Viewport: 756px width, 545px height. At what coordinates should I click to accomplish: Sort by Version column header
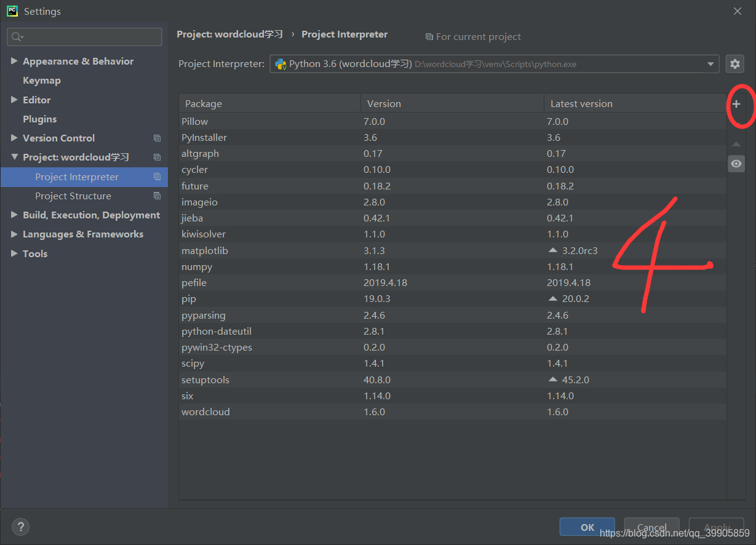452,103
